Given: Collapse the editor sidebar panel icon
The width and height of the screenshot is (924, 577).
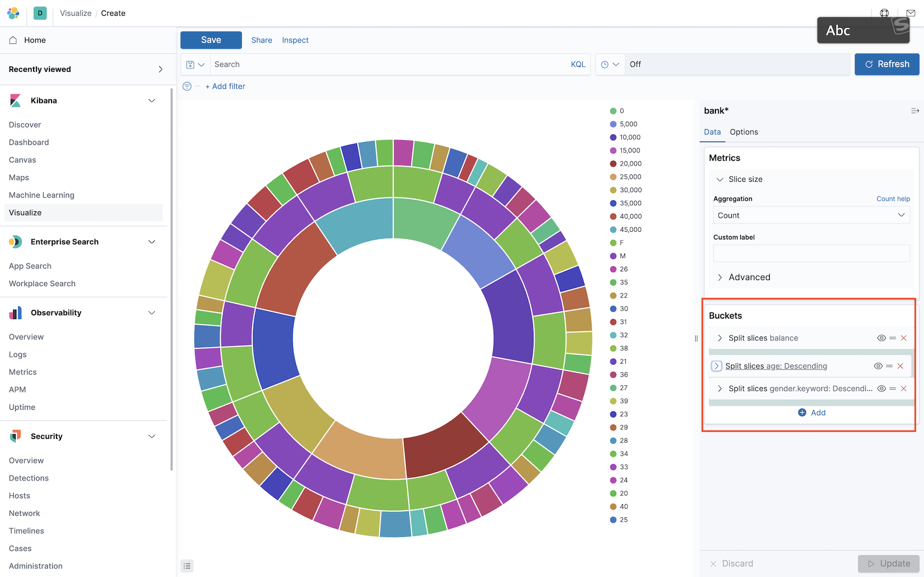Looking at the screenshot, I should 915,111.
